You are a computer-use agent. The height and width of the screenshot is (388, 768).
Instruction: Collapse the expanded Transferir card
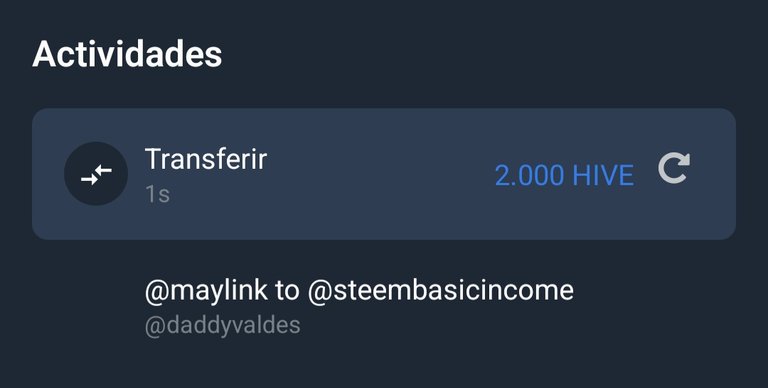pyautogui.click(x=384, y=174)
